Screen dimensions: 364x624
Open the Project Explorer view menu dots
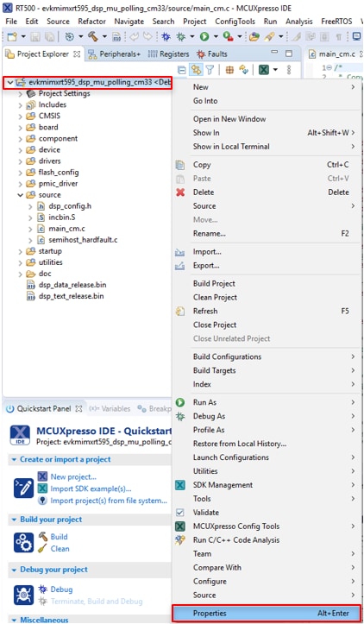289,70
